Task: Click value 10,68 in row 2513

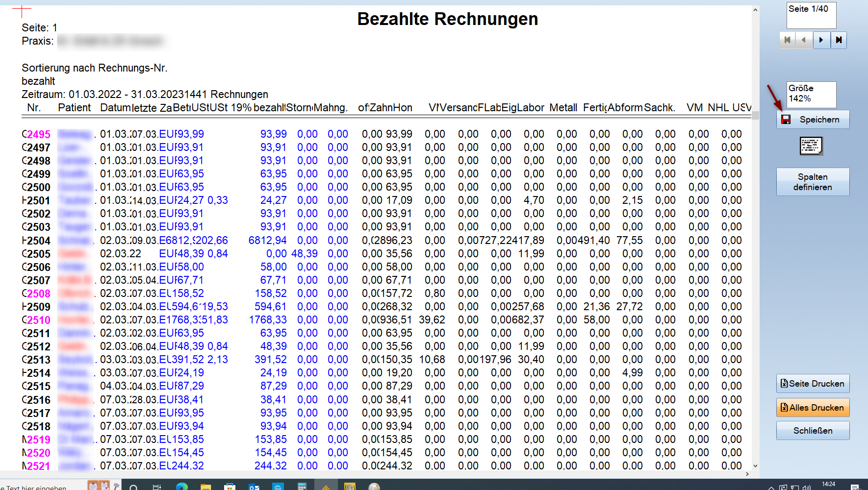Action: pos(432,359)
